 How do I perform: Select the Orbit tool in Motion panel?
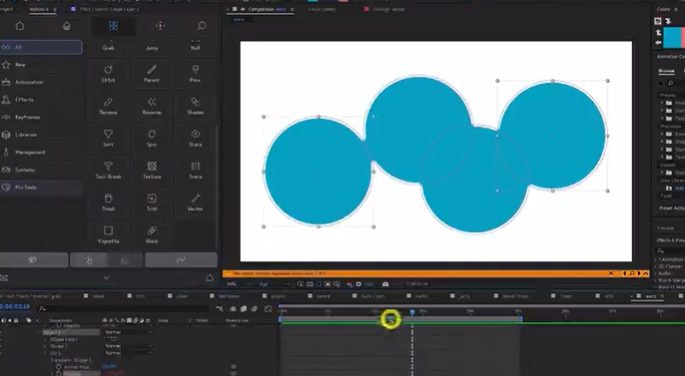click(x=108, y=73)
